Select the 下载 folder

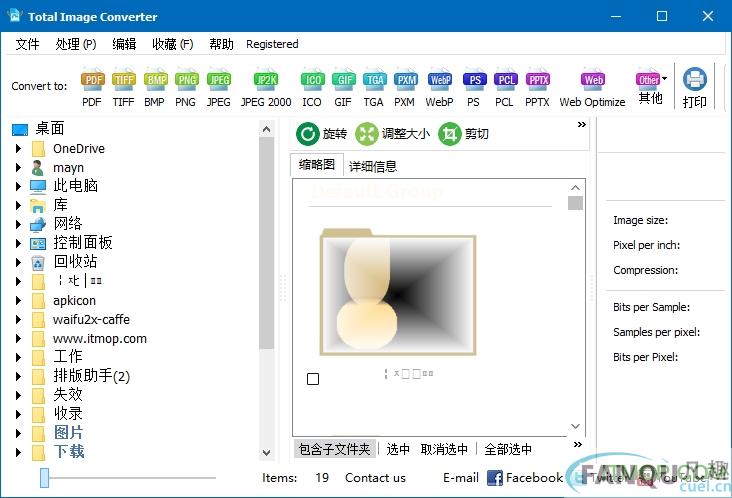pos(69,451)
